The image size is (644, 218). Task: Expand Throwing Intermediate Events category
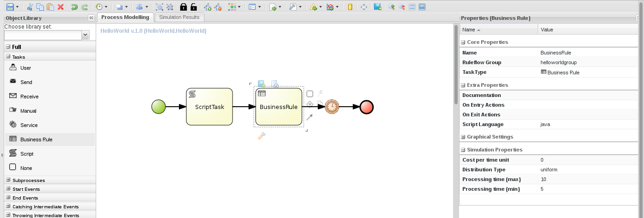point(8,215)
